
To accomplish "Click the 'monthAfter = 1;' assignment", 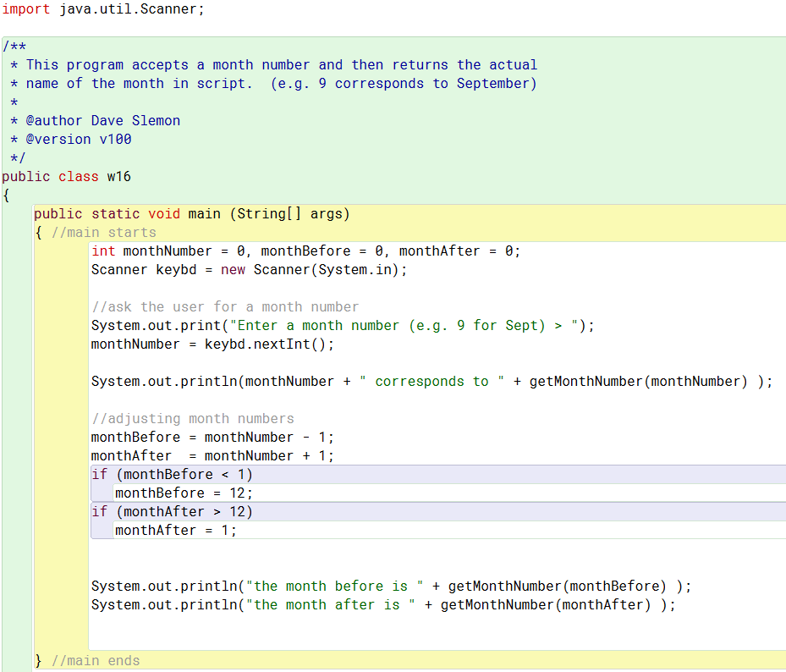I will [176, 531].
